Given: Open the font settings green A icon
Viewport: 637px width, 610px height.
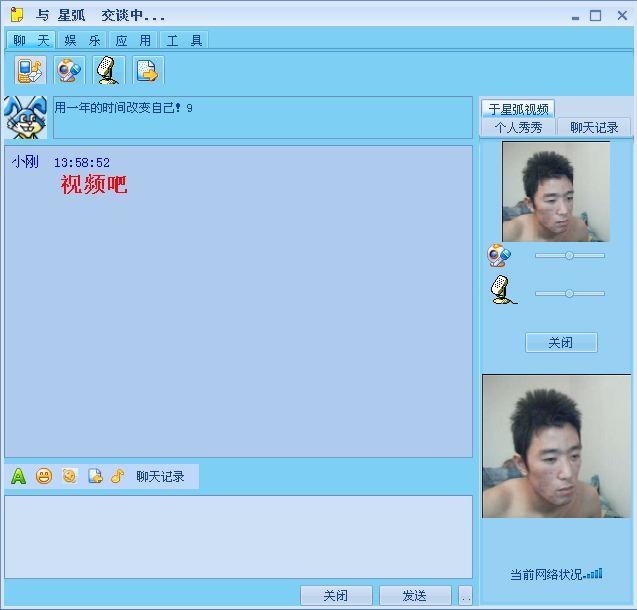Looking at the screenshot, I should tap(18, 476).
